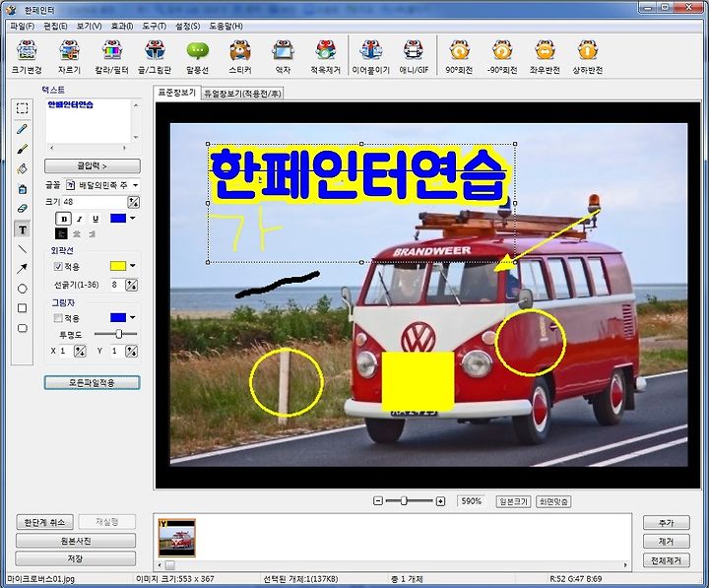
Task: Open the 글/그림판 text and paint tool
Action: [x=155, y=56]
